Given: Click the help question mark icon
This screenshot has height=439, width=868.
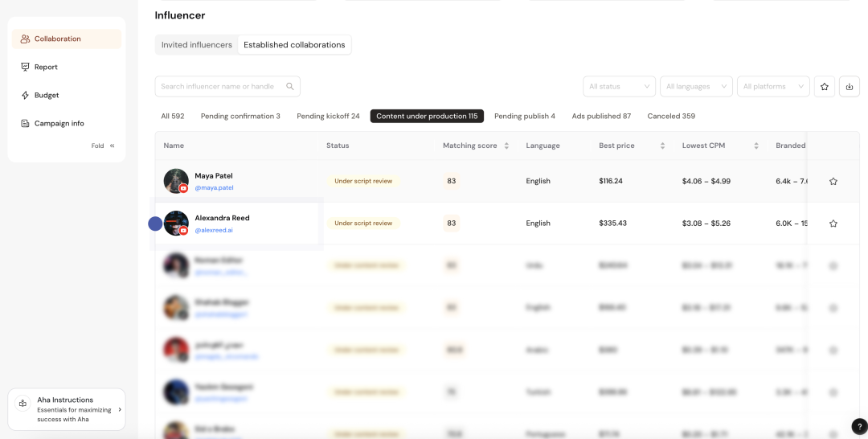Looking at the screenshot, I should 859,426.
